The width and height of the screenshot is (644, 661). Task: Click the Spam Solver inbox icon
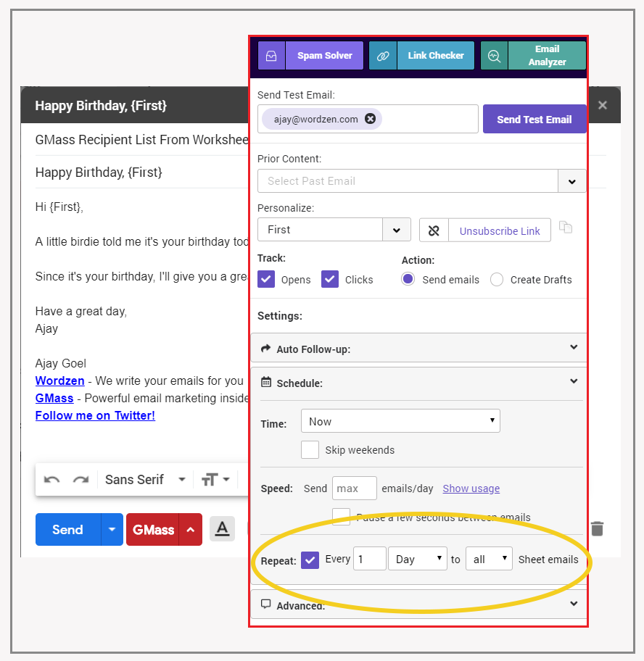[x=272, y=56]
